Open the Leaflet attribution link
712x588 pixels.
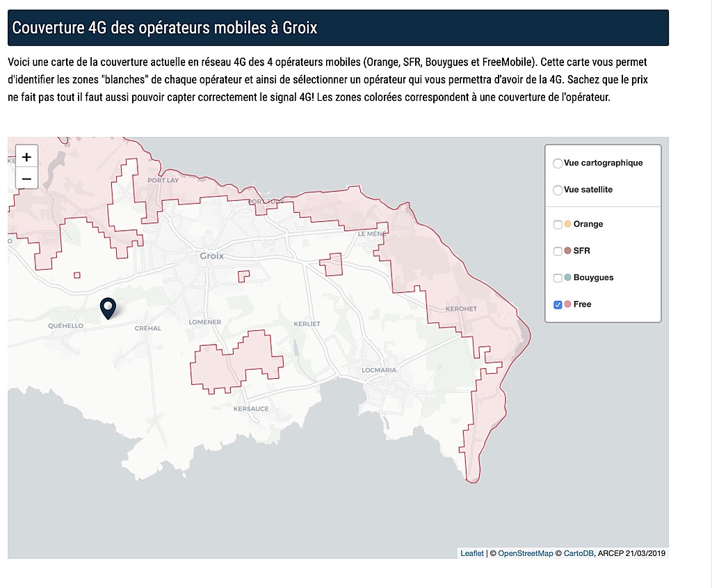pyautogui.click(x=472, y=553)
